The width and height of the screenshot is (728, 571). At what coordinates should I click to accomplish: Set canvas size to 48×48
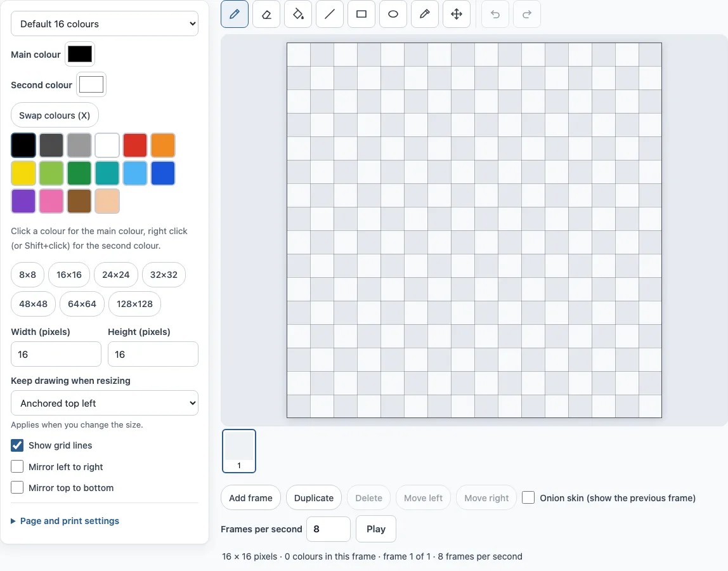[x=34, y=304]
